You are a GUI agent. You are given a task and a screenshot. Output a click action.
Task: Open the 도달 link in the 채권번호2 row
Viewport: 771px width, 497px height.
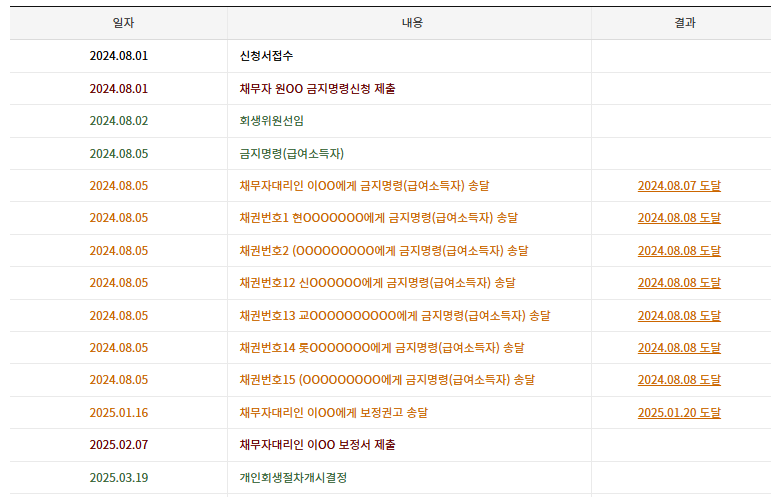pyautogui.click(x=679, y=251)
